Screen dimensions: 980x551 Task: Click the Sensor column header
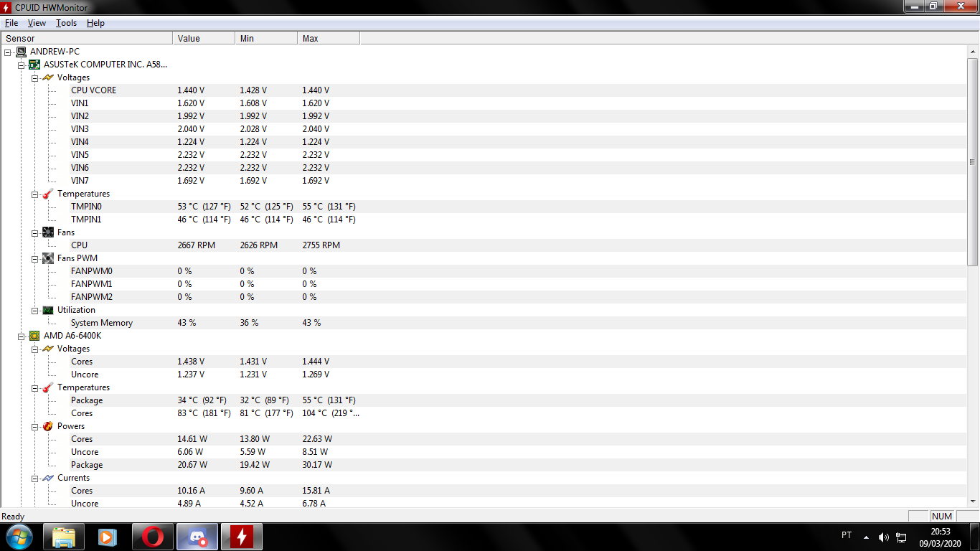coord(87,38)
